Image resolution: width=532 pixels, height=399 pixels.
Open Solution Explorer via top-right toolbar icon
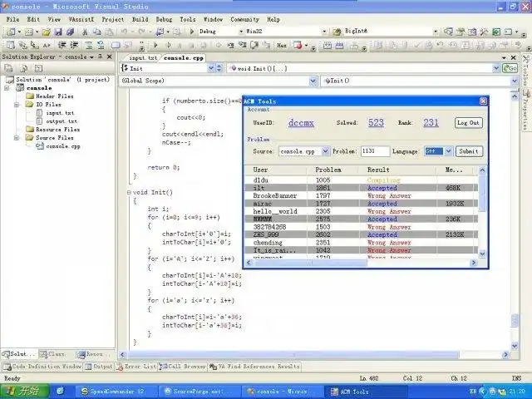point(448,32)
